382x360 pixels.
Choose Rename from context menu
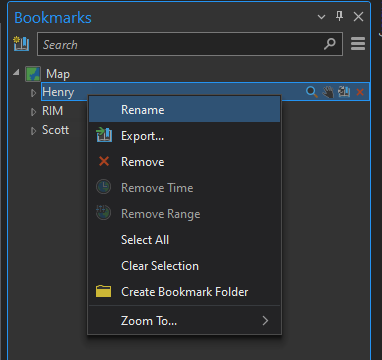click(184, 110)
